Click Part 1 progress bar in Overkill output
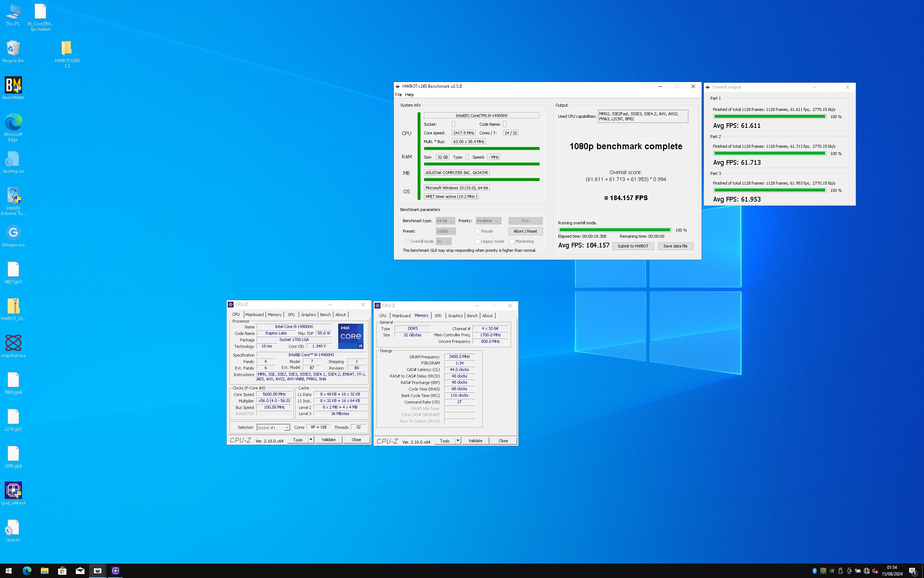The height and width of the screenshot is (578, 924). point(770,117)
